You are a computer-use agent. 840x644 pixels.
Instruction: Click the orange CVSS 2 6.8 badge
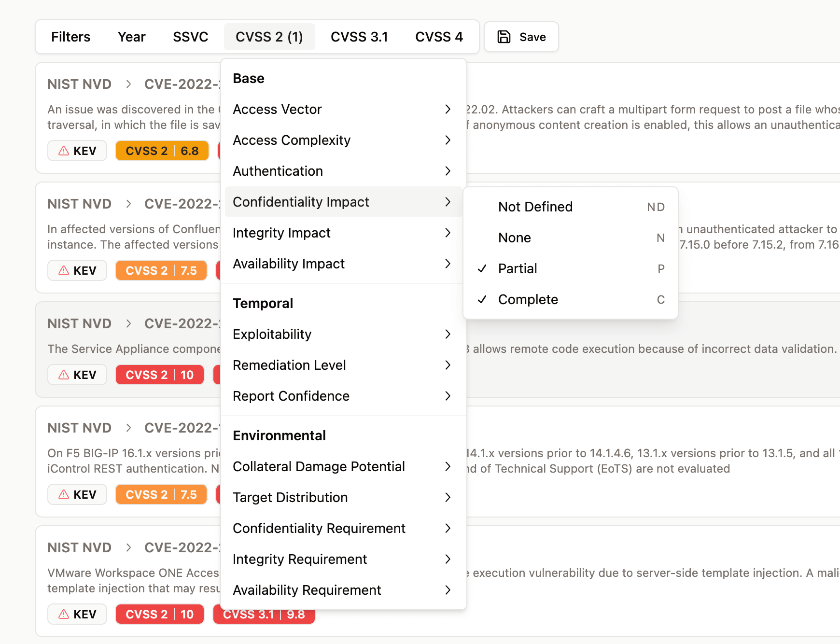(x=162, y=151)
